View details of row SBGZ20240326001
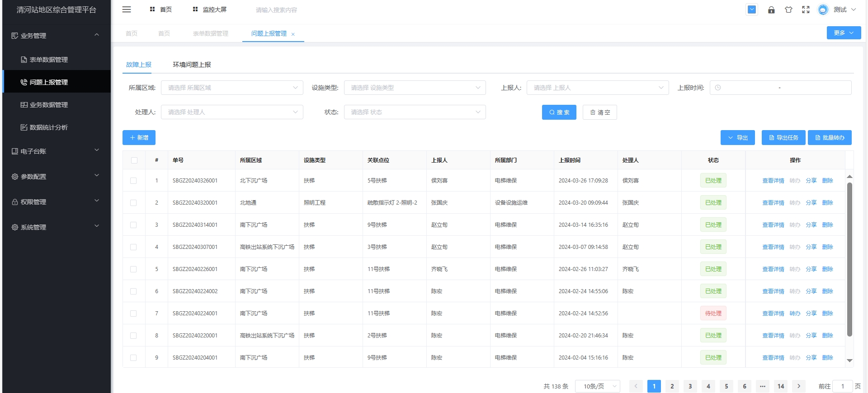This screenshot has width=868, height=393. pos(773,181)
